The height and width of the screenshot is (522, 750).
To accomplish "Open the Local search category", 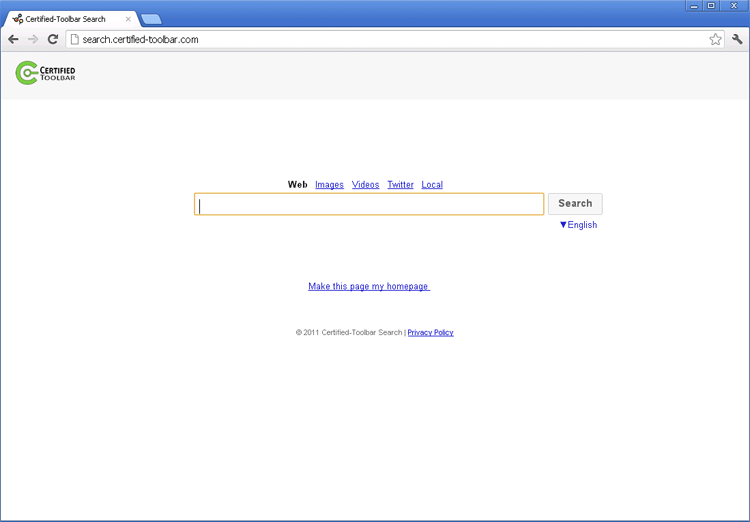I will coord(432,185).
